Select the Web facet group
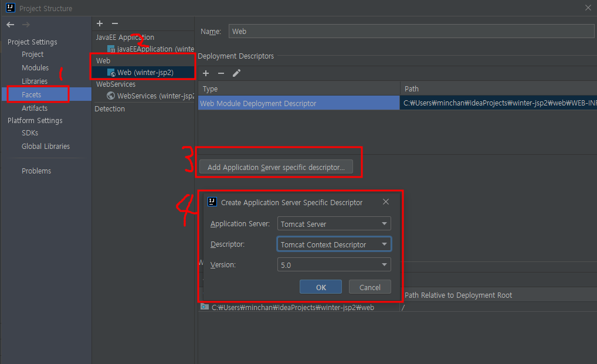Viewport: 597px width, 364px height. pos(103,61)
